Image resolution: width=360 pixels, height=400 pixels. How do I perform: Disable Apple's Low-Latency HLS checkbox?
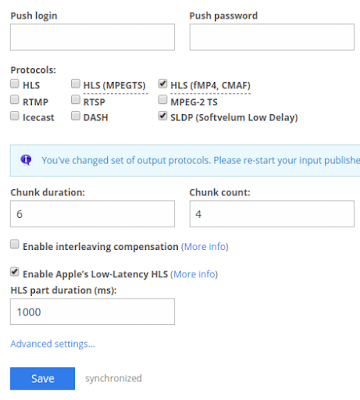[15, 272]
